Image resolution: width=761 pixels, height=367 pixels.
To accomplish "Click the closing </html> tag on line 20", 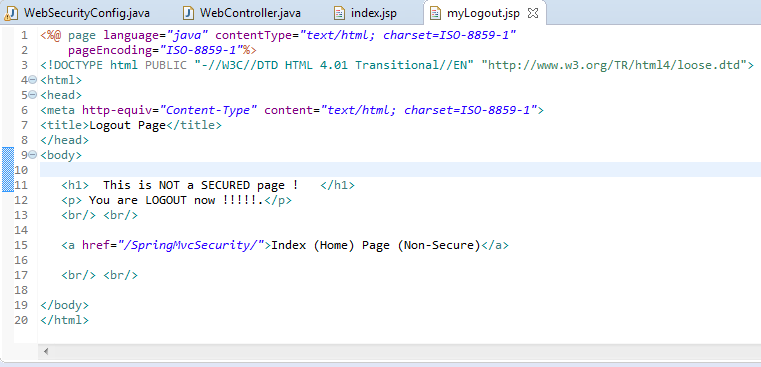I will point(65,320).
